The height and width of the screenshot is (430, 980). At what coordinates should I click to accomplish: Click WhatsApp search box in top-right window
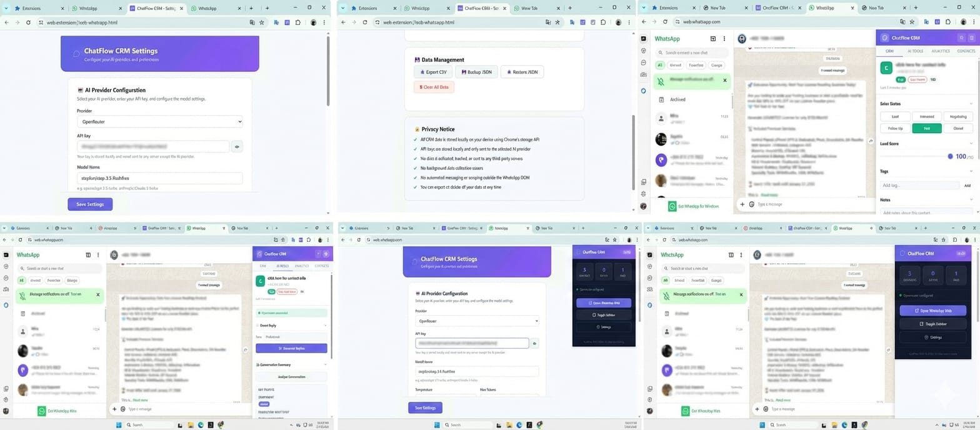691,53
